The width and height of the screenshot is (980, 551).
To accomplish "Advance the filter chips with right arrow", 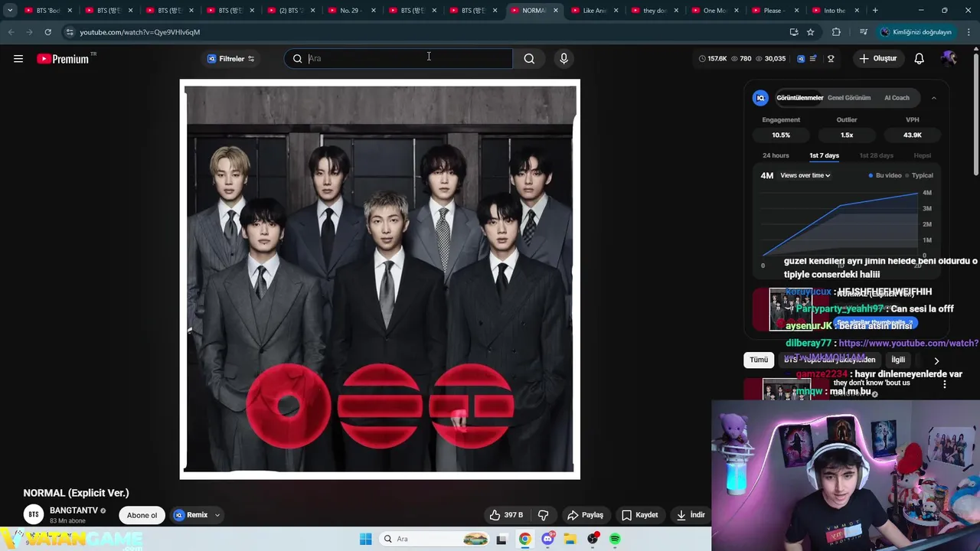I will tap(936, 360).
